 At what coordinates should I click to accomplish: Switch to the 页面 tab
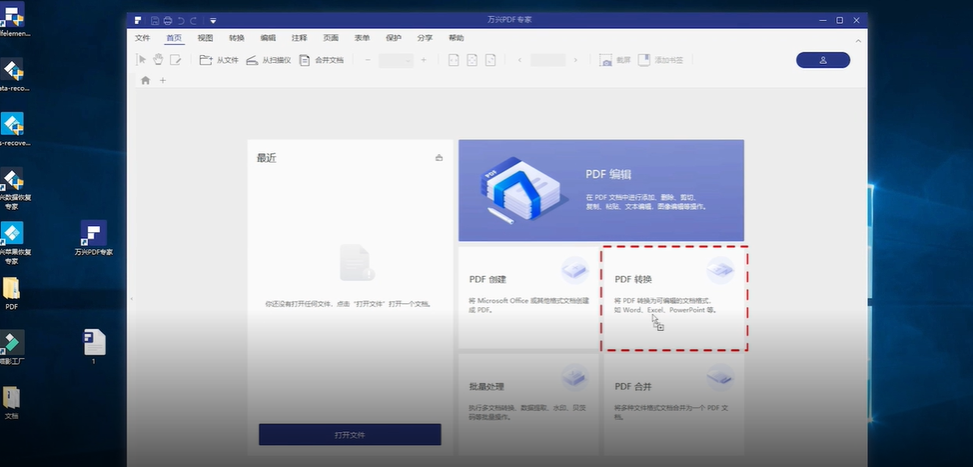click(331, 38)
